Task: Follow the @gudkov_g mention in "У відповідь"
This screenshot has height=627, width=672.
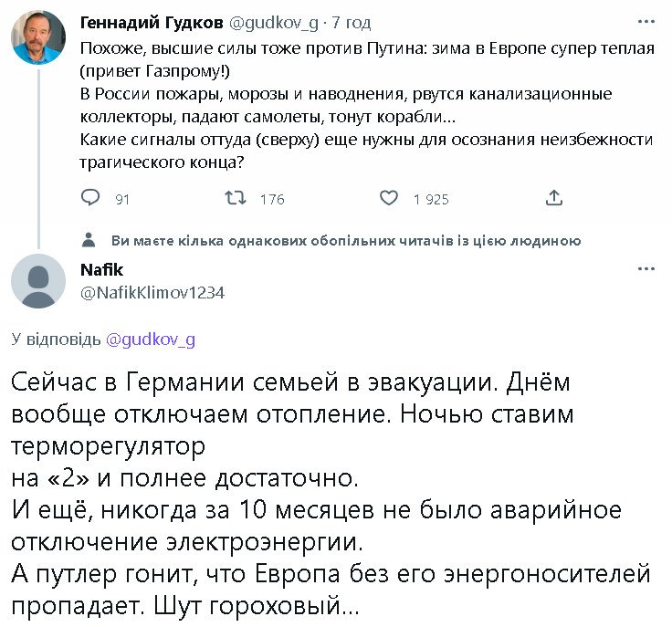Action: (x=151, y=340)
